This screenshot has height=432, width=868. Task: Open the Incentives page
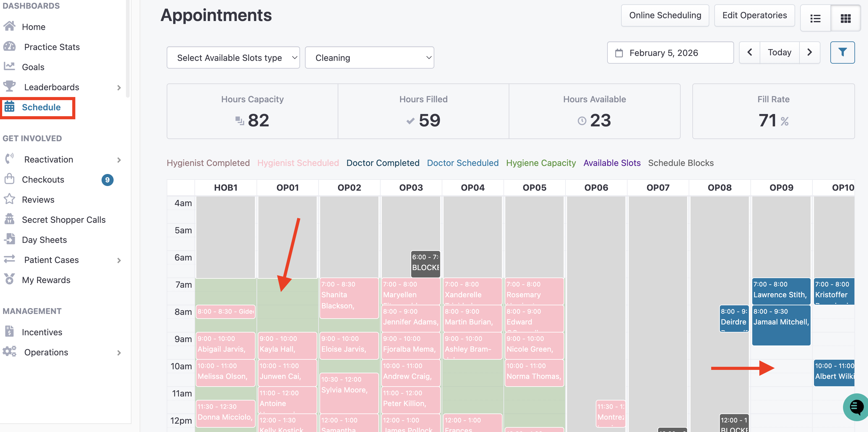coord(42,332)
